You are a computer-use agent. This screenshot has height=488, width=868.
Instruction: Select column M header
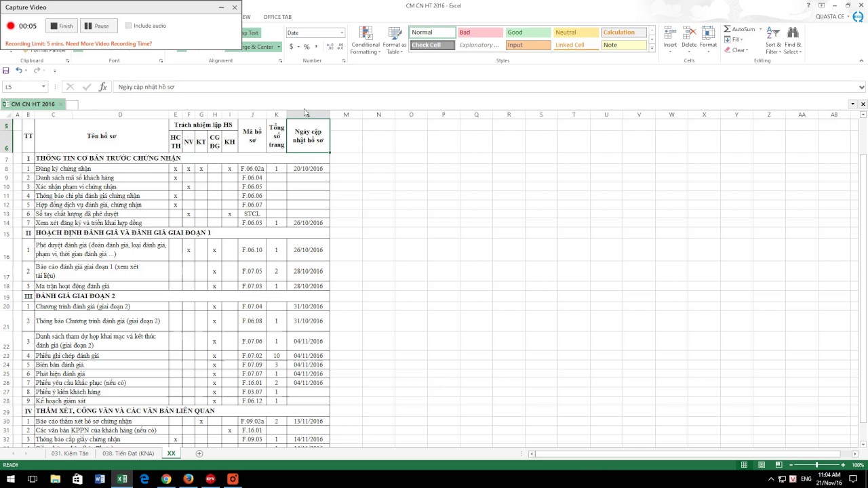(x=346, y=115)
